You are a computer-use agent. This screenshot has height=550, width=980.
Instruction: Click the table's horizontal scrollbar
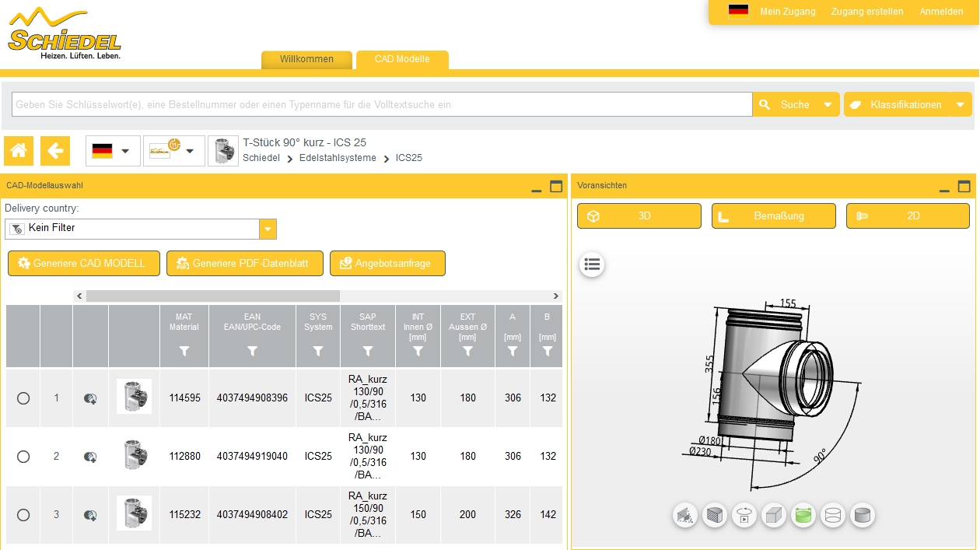[x=212, y=296]
